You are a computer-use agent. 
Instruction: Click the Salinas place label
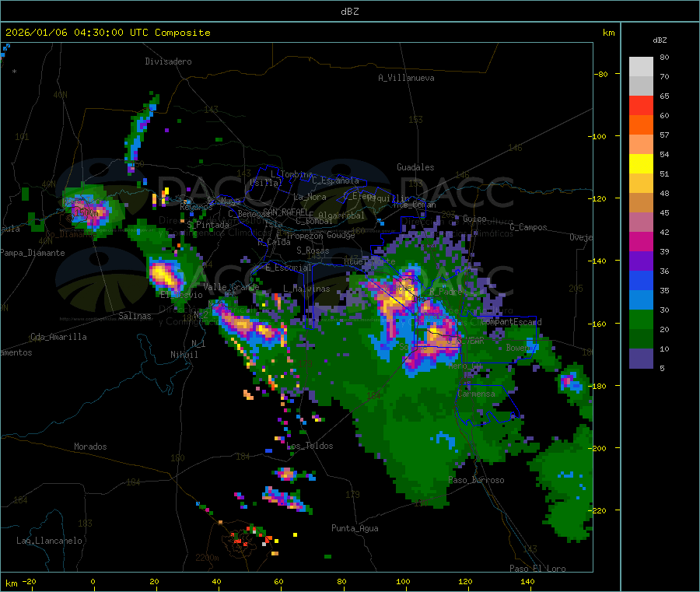coord(135,316)
